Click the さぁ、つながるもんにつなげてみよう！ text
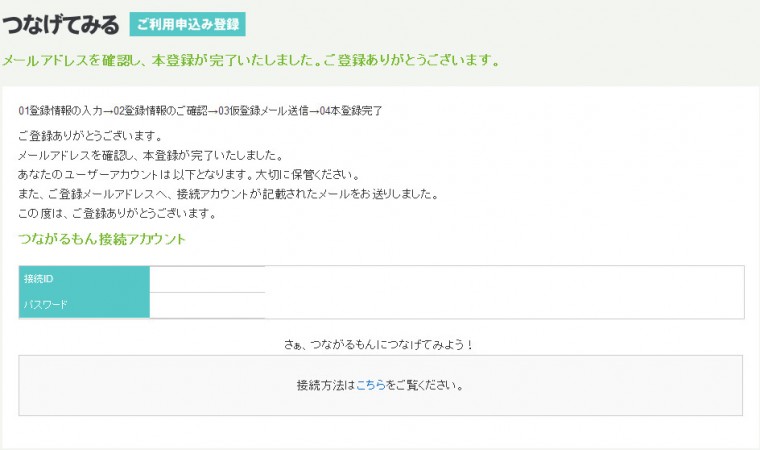 pyautogui.click(x=379, y=345)
